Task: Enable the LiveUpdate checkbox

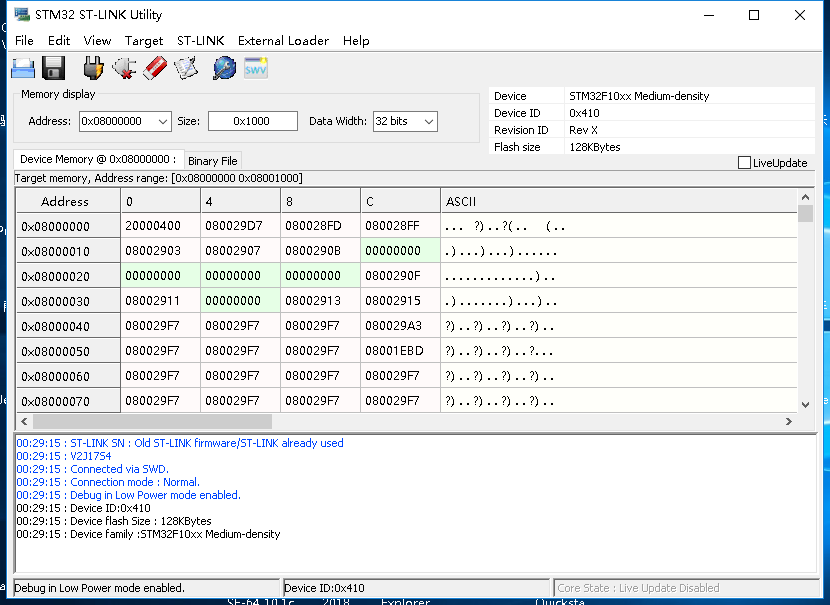Action: (x=744, y=162)
